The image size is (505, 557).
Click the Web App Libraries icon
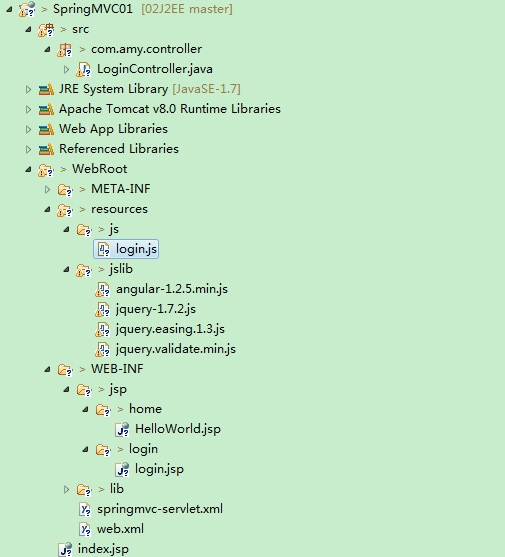click(46, 129)
